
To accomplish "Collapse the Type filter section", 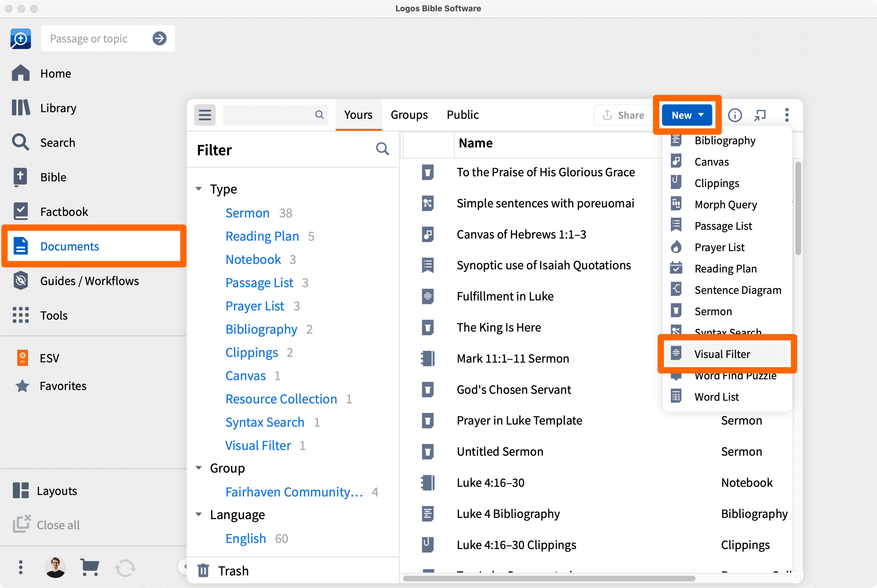I will [199, 189].
